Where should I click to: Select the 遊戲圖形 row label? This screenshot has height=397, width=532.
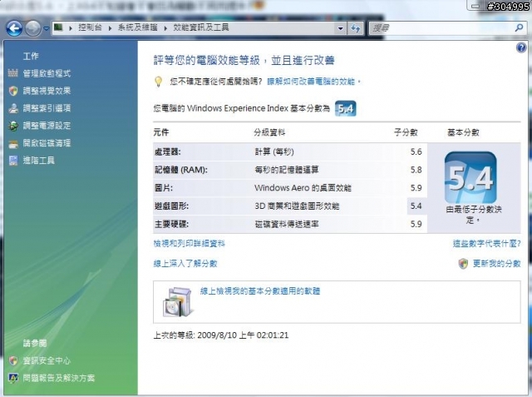[x=171, y=206]
